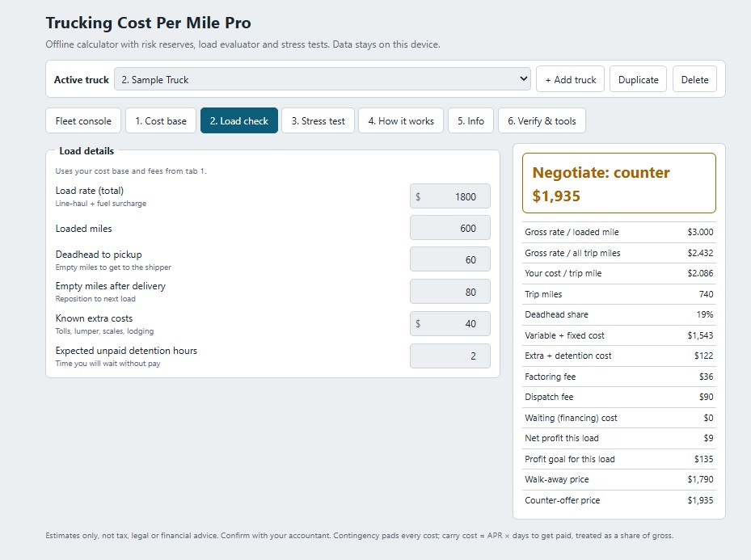The width and height of the screenshot is (751, 560).
Task: Open the 6. Verify & tools tab
Action: [542, 120]
